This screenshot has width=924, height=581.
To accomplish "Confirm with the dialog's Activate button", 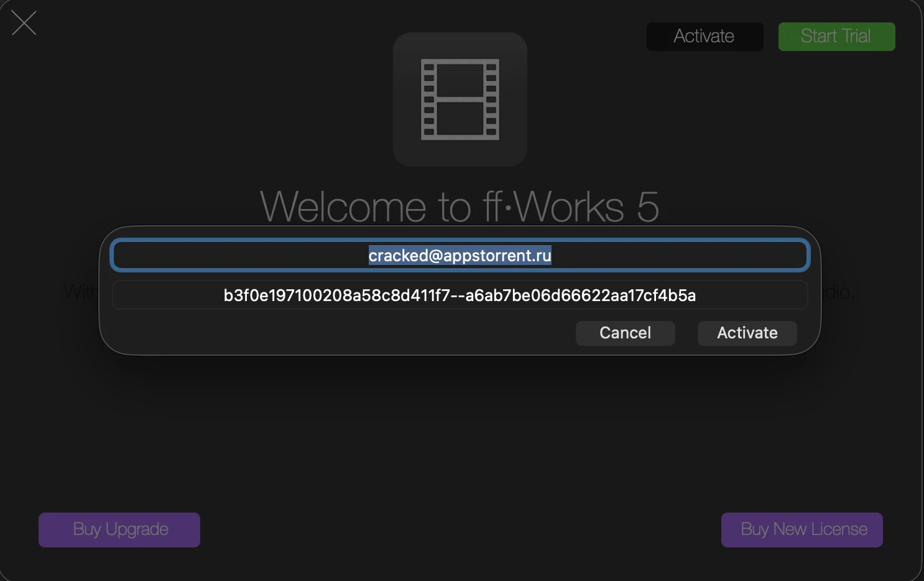I will pos(747,333).
